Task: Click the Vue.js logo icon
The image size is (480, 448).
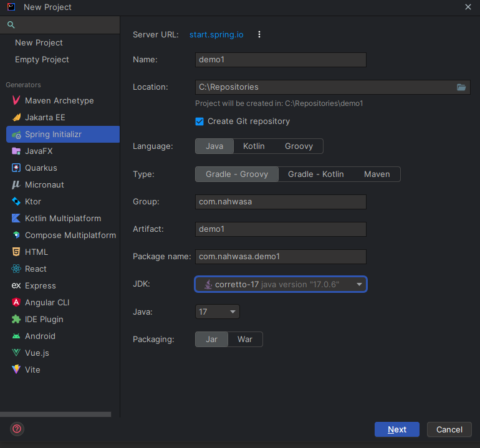Action: [x=16, y=353]
